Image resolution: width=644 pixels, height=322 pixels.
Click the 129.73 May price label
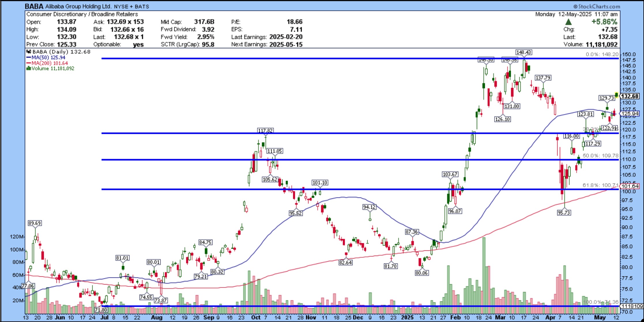pos(607,98)
